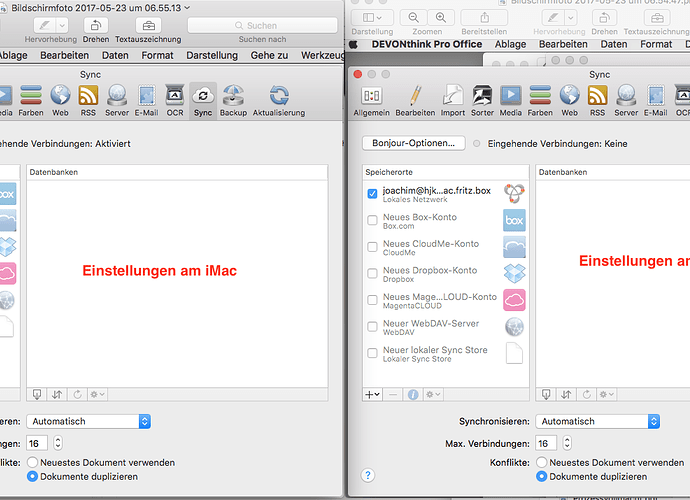Open Automatisch dropdown in left window

coord(88,421)
